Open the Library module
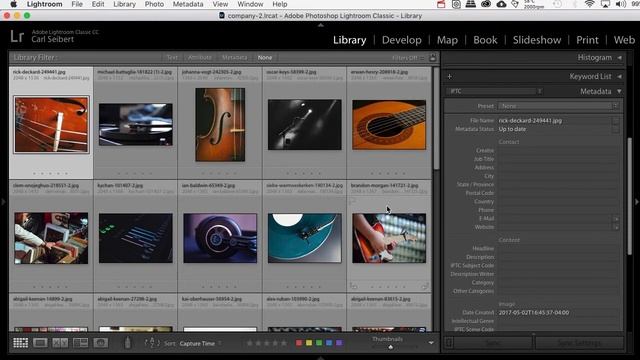 [349, 40]
